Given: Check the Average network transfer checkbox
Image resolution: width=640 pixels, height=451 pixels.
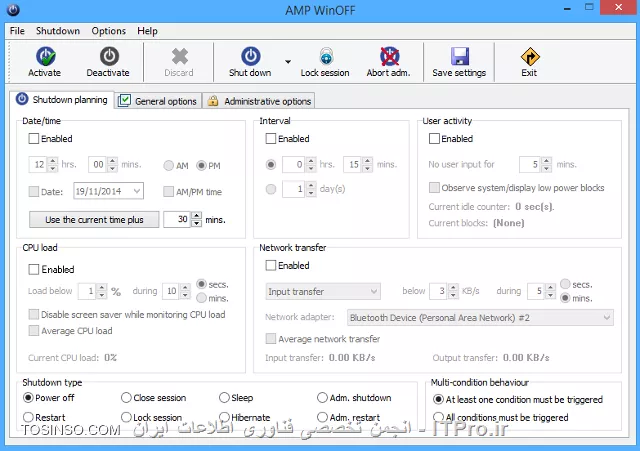Looking at the screenshot, I should click(x=271, y=338).
